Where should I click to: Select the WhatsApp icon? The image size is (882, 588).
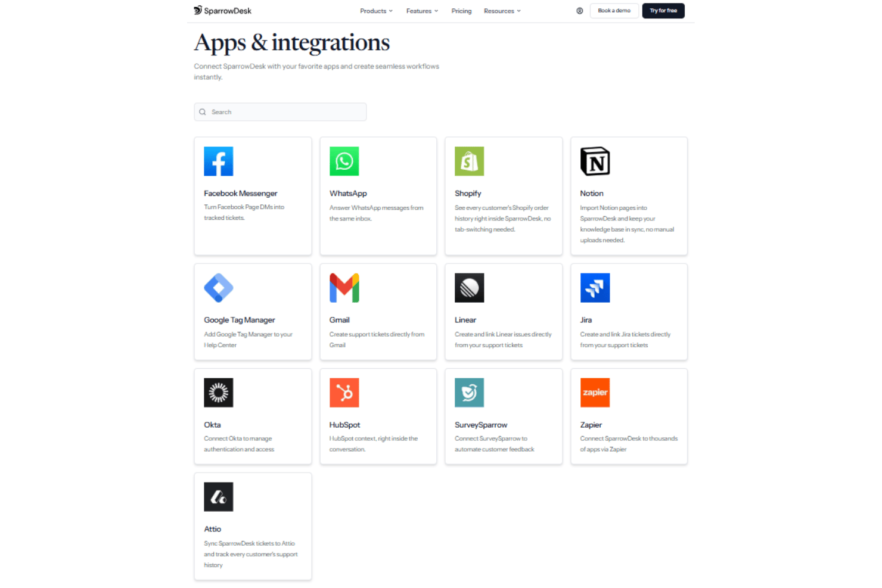[344, 161]
